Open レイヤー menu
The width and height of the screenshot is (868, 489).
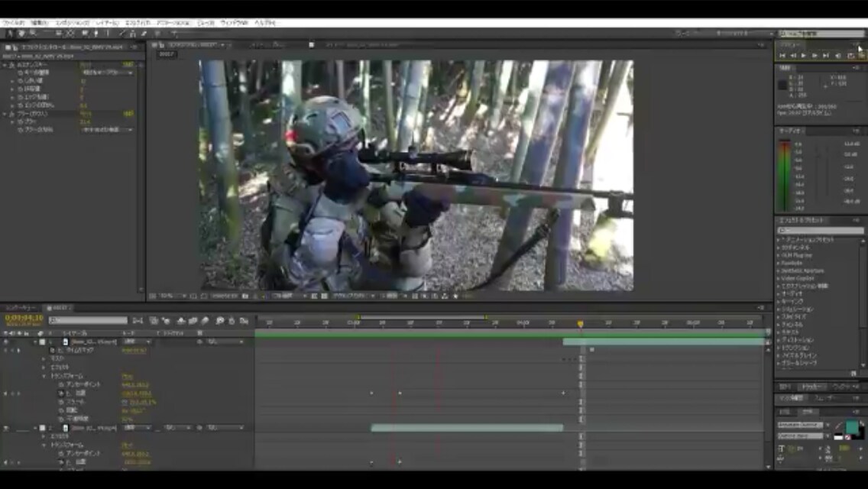[x=108, y=23]
